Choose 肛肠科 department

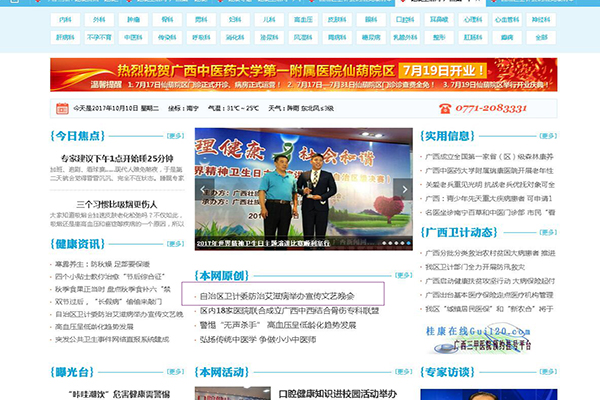(473, 38)
